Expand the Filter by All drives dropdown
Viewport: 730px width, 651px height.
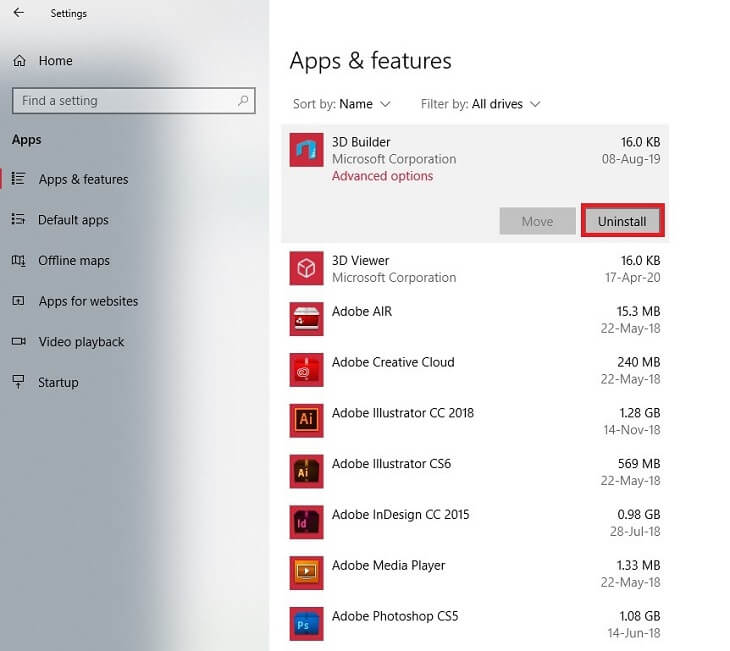[x=506, y=104]
